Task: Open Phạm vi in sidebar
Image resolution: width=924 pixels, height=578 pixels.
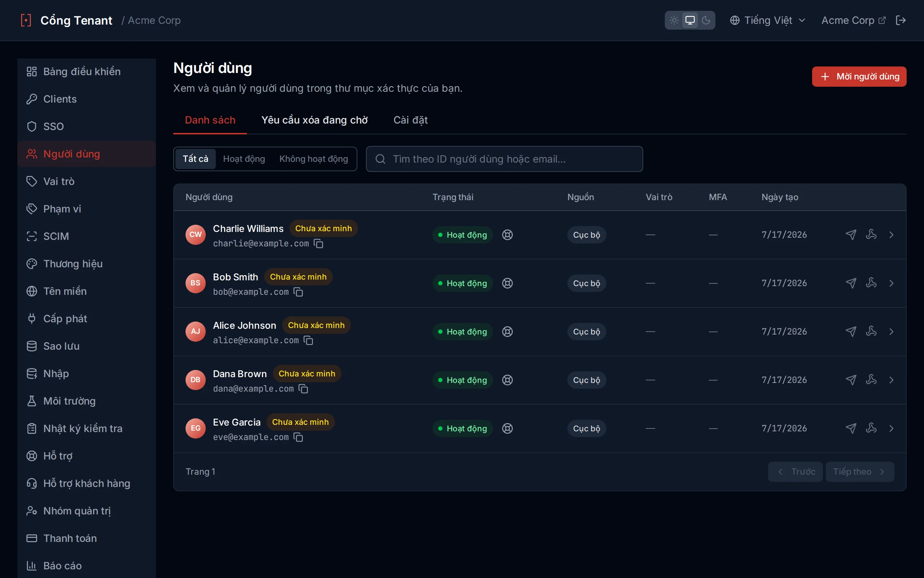Action: [x=87, y=209]
